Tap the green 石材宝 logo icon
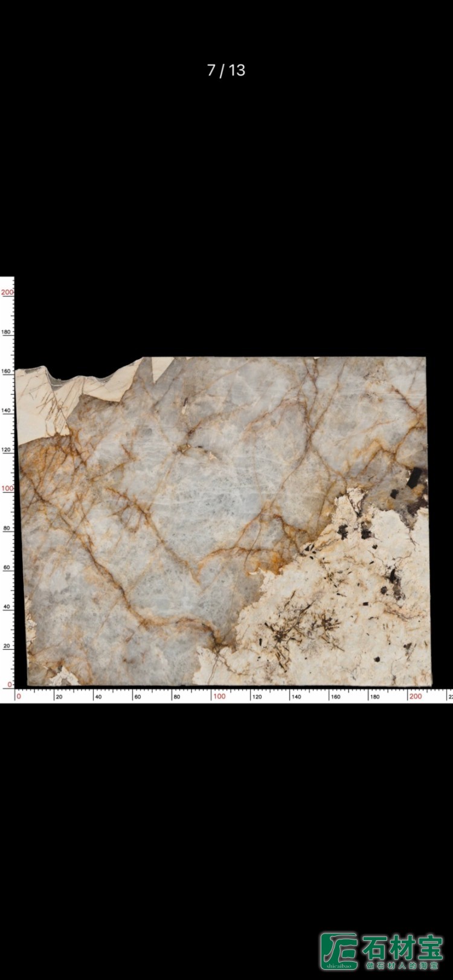Screen dimensions: 453x980 [x=338, y=951]
